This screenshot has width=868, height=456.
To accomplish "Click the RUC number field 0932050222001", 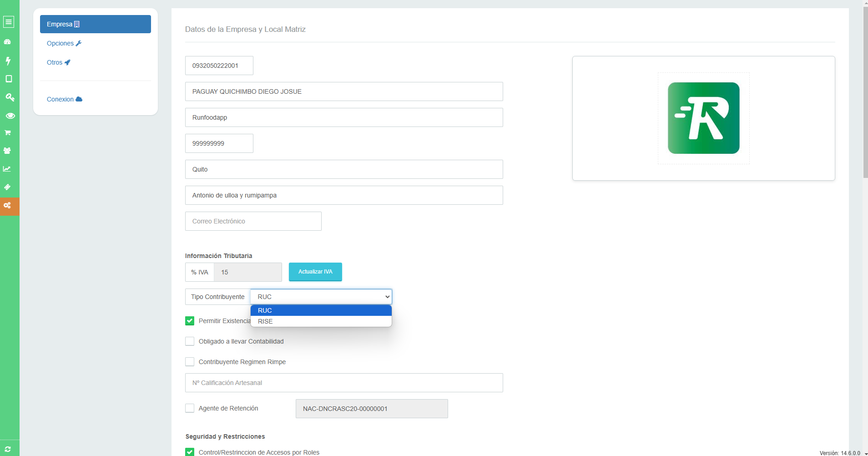I will [219, 66].
